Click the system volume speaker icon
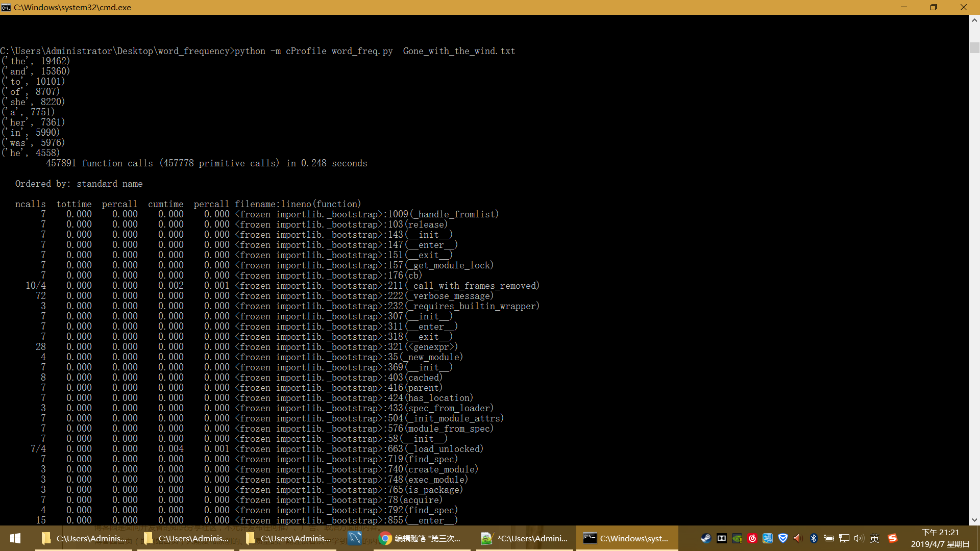980x551 pixels. [859, 538]
